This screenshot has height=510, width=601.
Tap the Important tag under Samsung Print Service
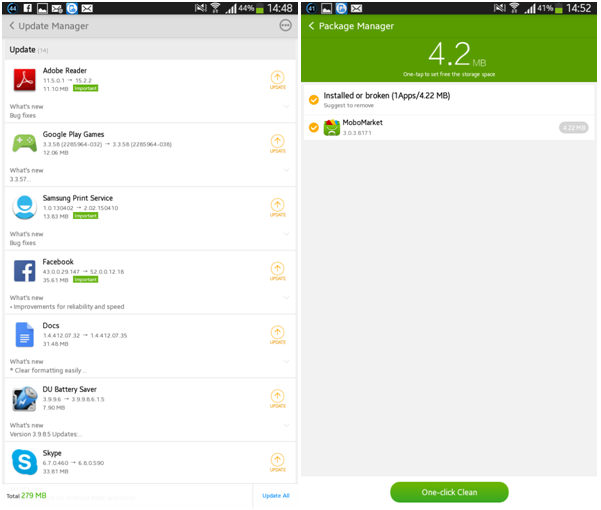tap(85, 216)
